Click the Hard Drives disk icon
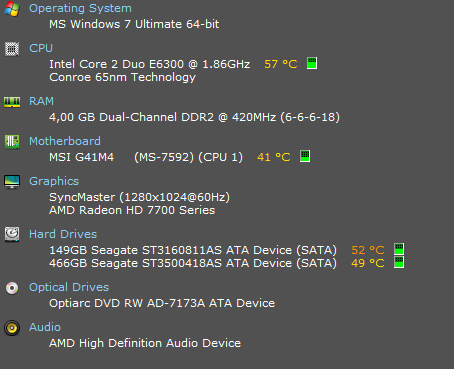 point(12,234)
